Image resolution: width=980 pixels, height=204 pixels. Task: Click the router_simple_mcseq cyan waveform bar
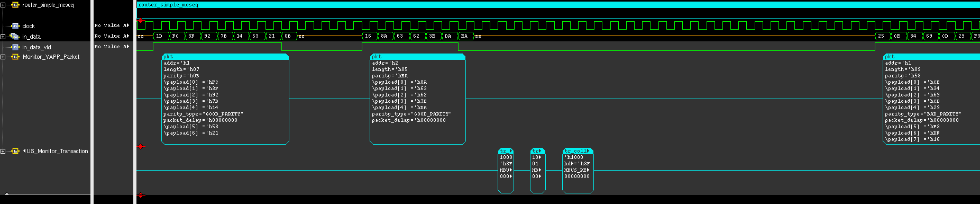(558, 5)
